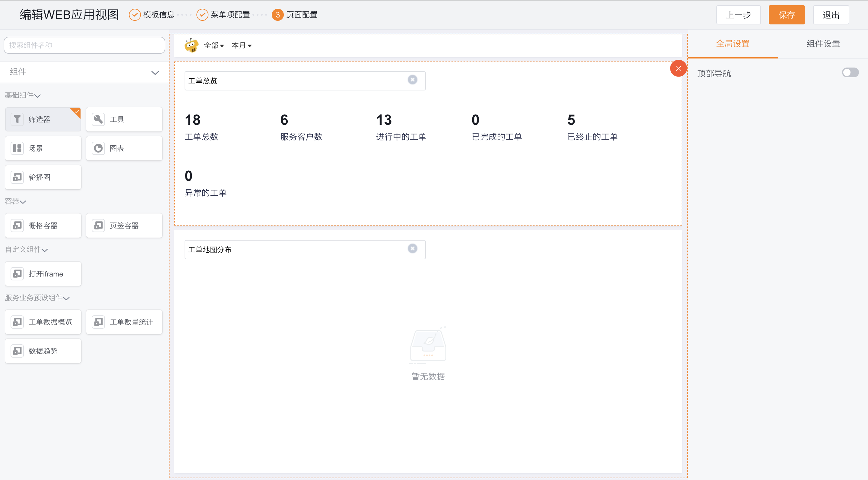Screen dimensions: 868x480
Task: Click the 顶部导航 setting label
Action: click(x=714, y=74)
